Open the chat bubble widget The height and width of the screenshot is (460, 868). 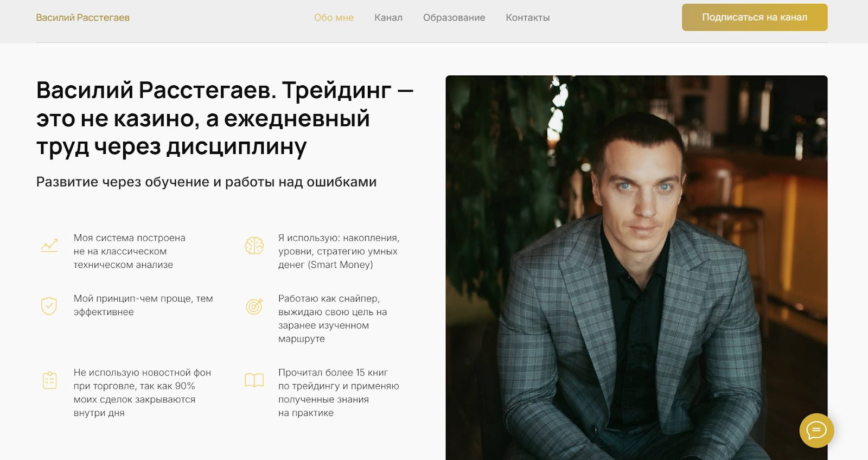[x=816, y=431]
